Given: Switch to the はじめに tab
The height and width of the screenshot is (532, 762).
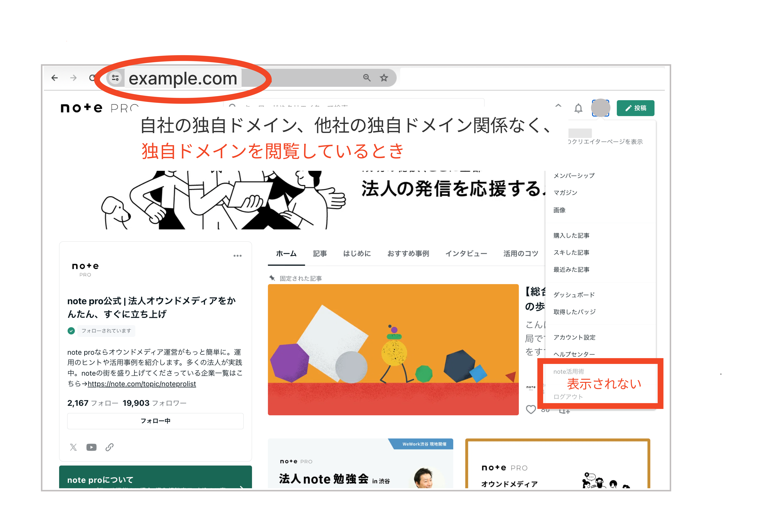Looking at the screenshot, I should (357, 254).
